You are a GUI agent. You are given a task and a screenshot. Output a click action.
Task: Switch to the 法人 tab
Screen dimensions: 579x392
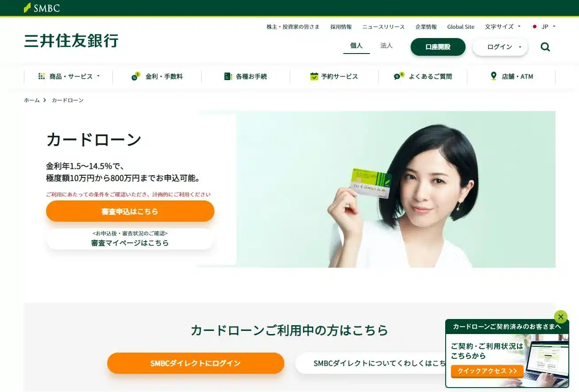point(386,46)
